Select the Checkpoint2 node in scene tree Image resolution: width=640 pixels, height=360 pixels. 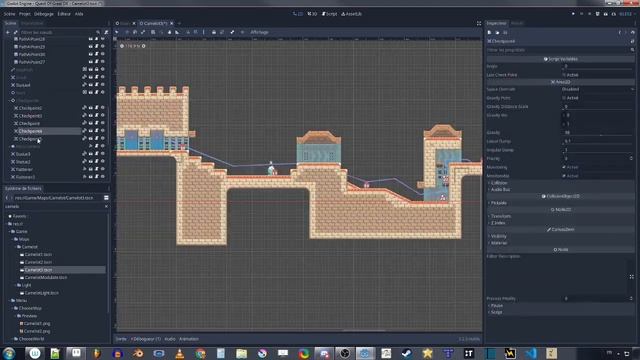(x=30, y=108)
